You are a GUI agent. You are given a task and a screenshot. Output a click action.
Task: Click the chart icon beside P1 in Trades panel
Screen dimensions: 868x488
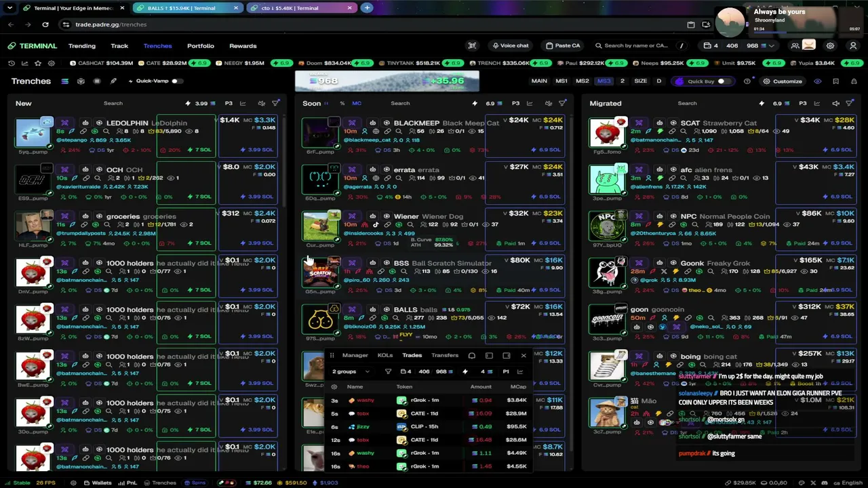pyautogui.click(x=520, y=371)
